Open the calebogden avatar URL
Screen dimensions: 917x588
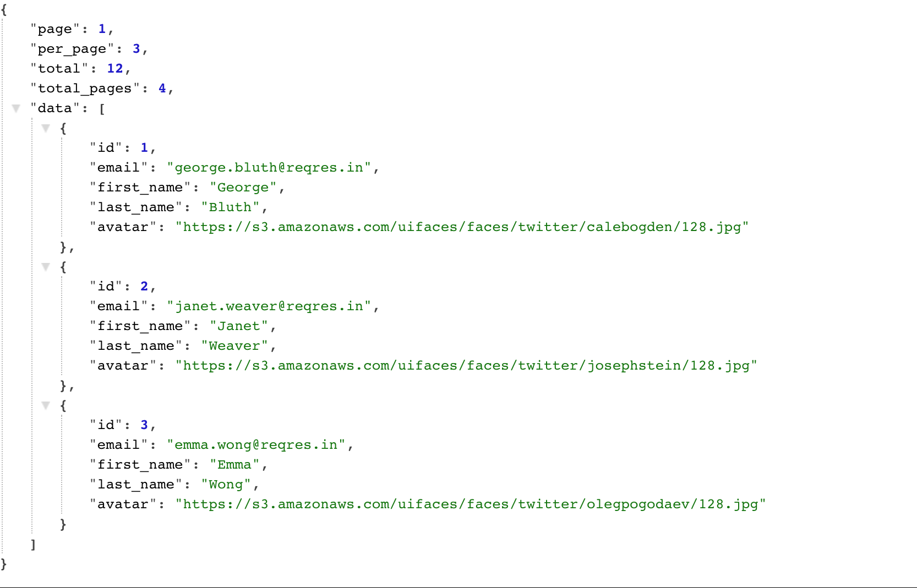pos(462,227)
